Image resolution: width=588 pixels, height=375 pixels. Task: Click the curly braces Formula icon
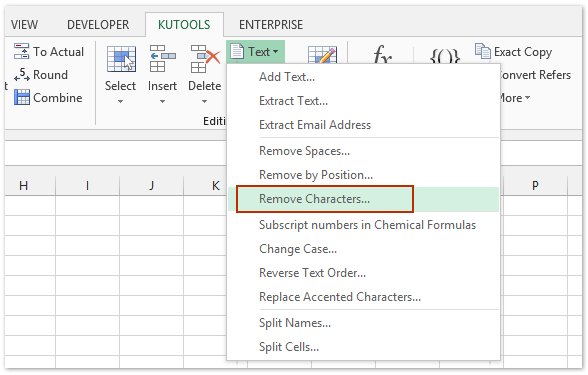point(444,56)
